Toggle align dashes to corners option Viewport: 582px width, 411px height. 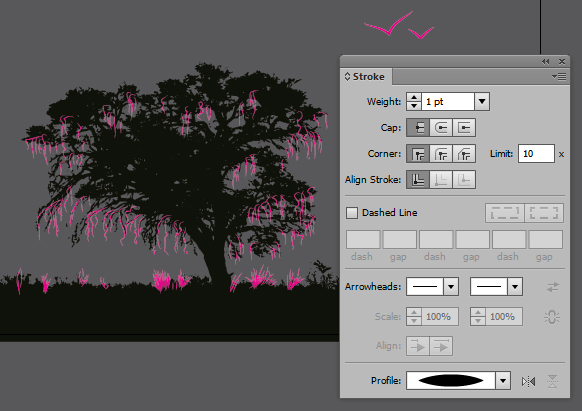[x=544, y=213]
